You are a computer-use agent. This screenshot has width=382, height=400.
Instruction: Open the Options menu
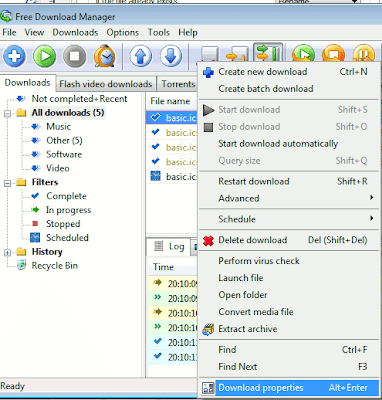point(123,32)
